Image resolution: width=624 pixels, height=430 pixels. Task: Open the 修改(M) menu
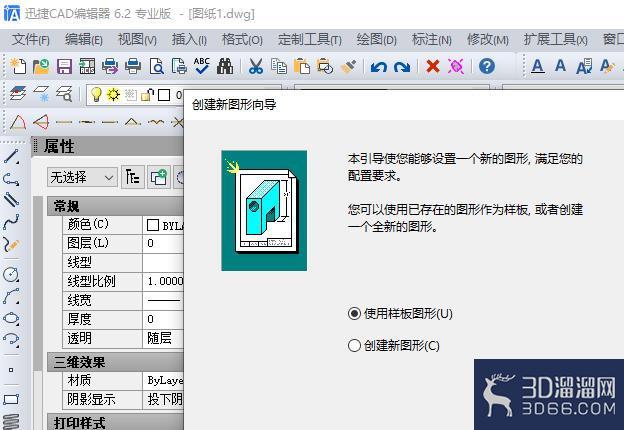pyautogui.click(x=488, y=40)
